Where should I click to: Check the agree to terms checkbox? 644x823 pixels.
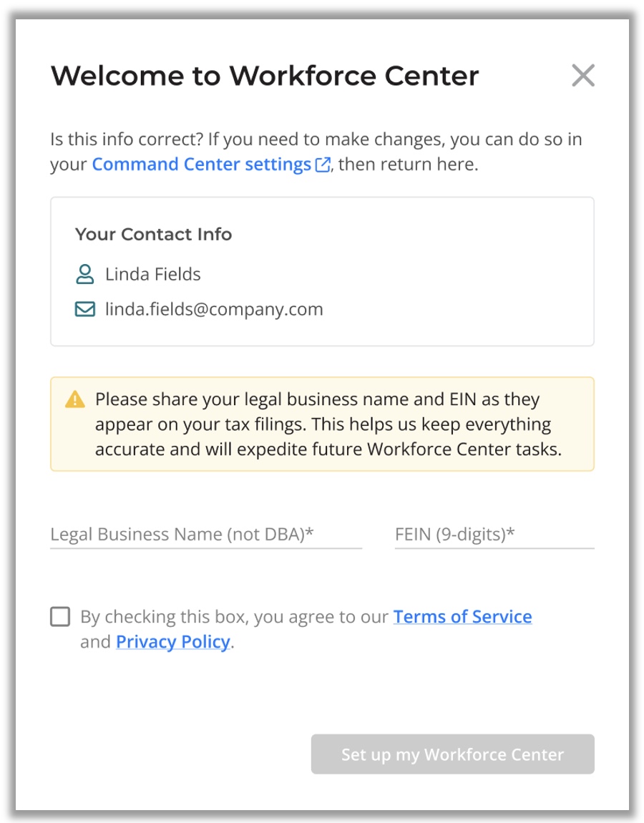tap(61, 617)
